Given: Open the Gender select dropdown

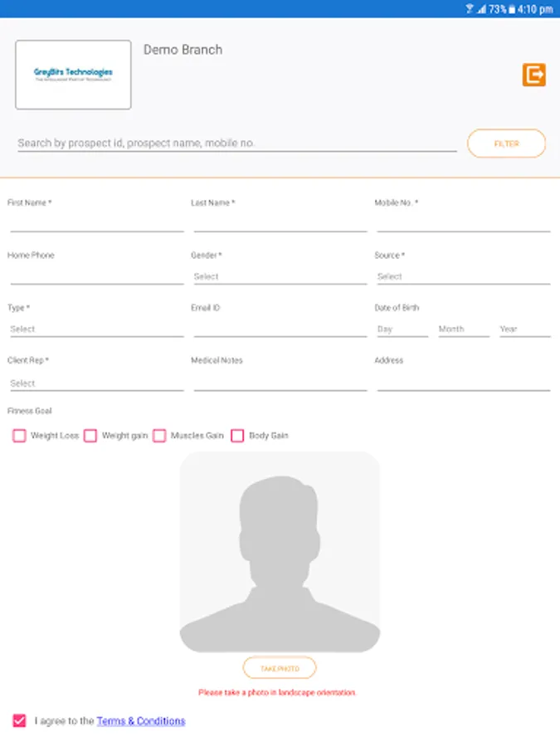Looking at the screenshot, I should 280,276.
